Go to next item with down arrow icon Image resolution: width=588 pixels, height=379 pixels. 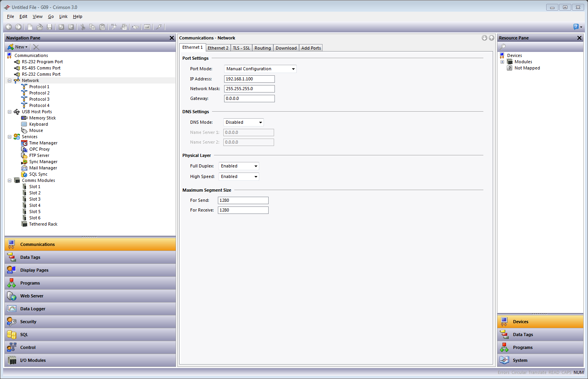tap(485, 38)
